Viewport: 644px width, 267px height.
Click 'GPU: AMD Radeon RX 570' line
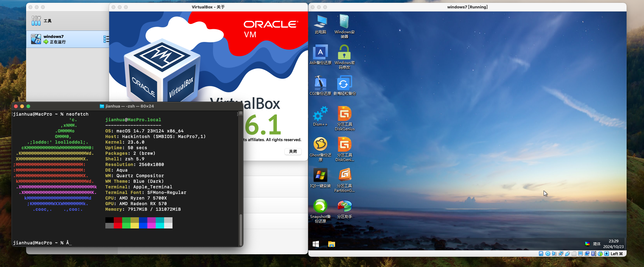click(136, 204)
